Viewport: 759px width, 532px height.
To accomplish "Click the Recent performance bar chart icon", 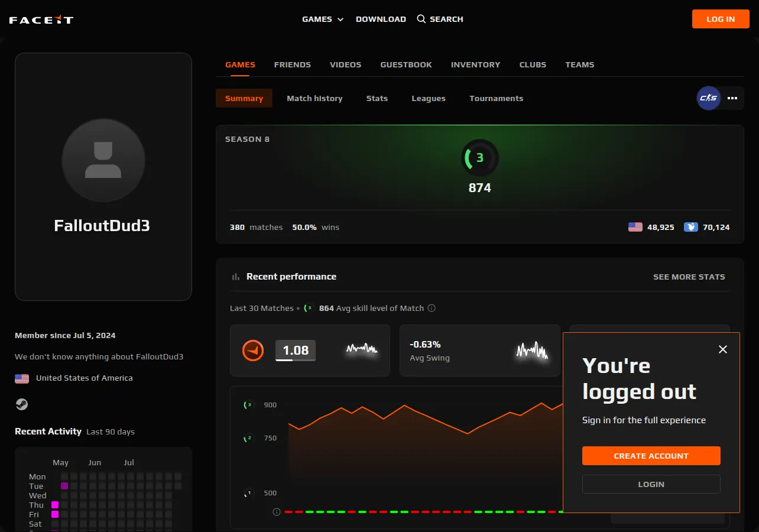I will 236,277.
